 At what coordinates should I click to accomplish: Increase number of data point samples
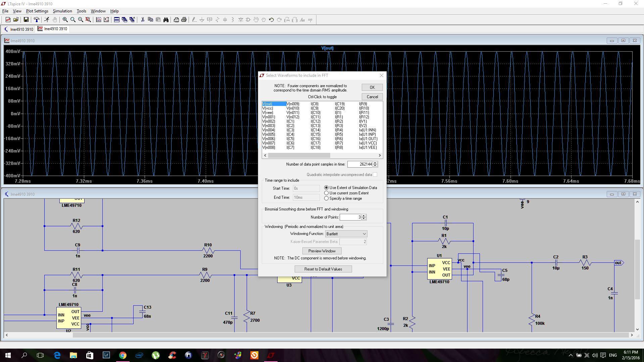pos(375,163)
